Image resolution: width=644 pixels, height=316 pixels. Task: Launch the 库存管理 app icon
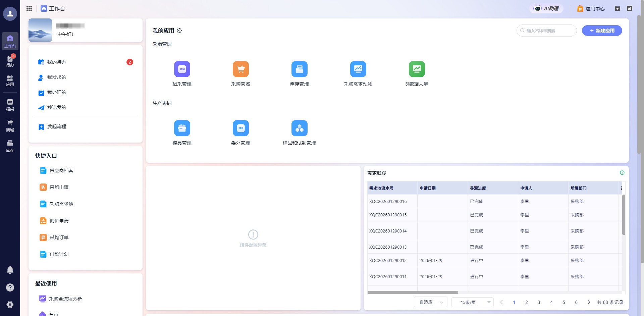click(299, 69)
